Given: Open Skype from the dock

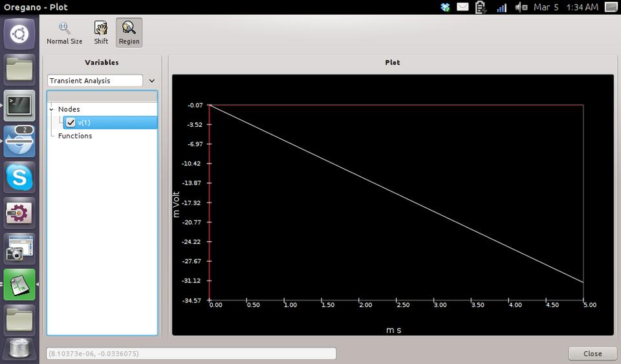Looking at the screenshot, I should click(19, 177).
